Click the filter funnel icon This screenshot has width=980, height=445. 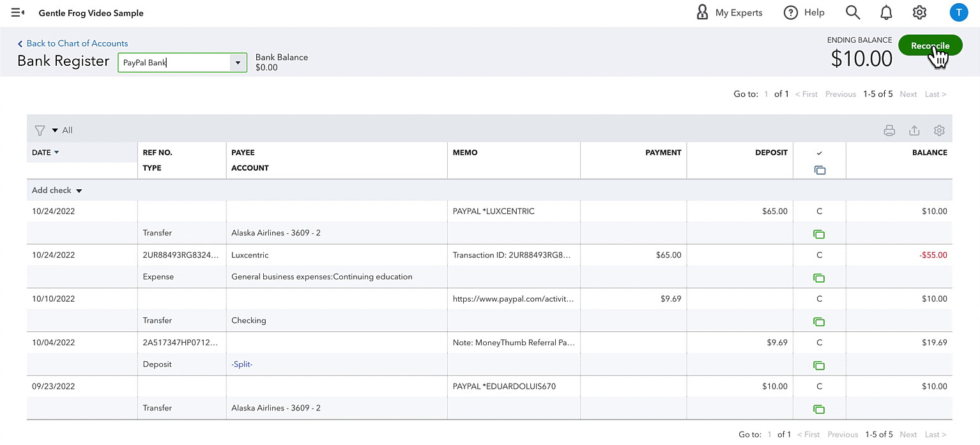40,130
